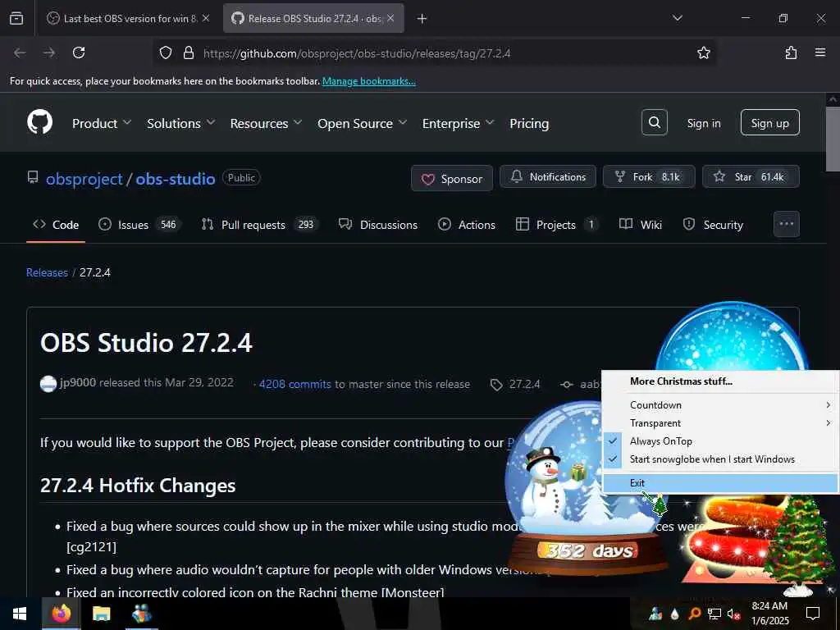This screenshot has height=630, width=840.
Task: Open the Discussions tab
Action: pos(377,225)
